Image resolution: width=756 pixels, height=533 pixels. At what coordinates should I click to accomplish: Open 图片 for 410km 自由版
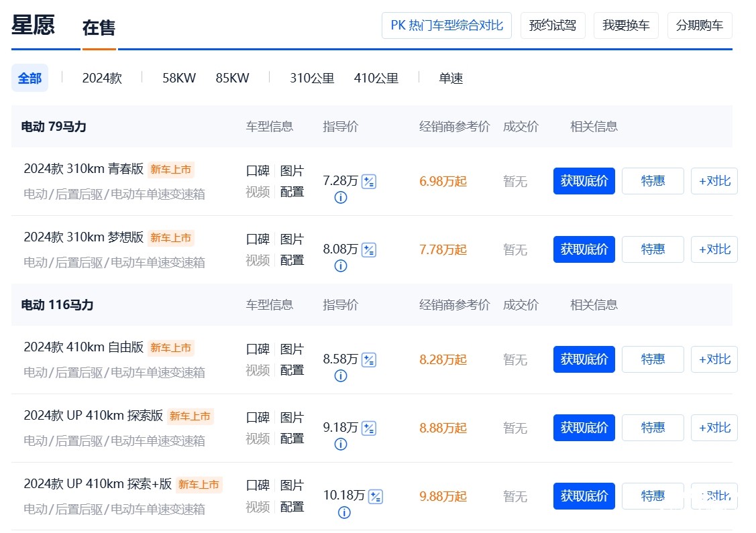coord(292,349)
